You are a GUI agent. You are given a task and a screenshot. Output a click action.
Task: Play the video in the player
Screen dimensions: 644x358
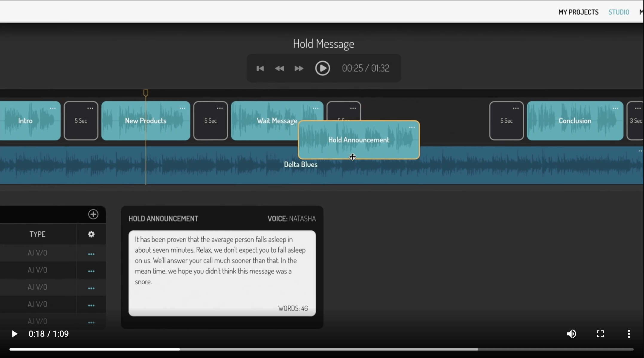click(14, 334)
